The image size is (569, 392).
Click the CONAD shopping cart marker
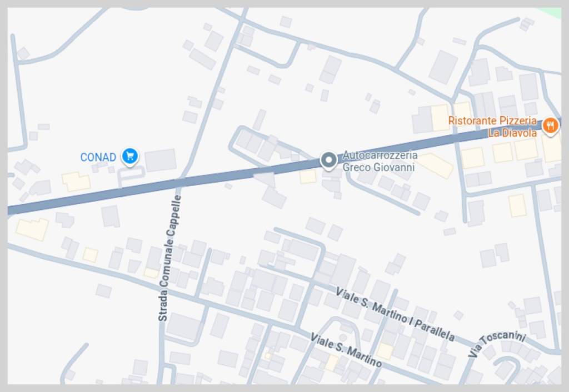click(x=130, y=157)
